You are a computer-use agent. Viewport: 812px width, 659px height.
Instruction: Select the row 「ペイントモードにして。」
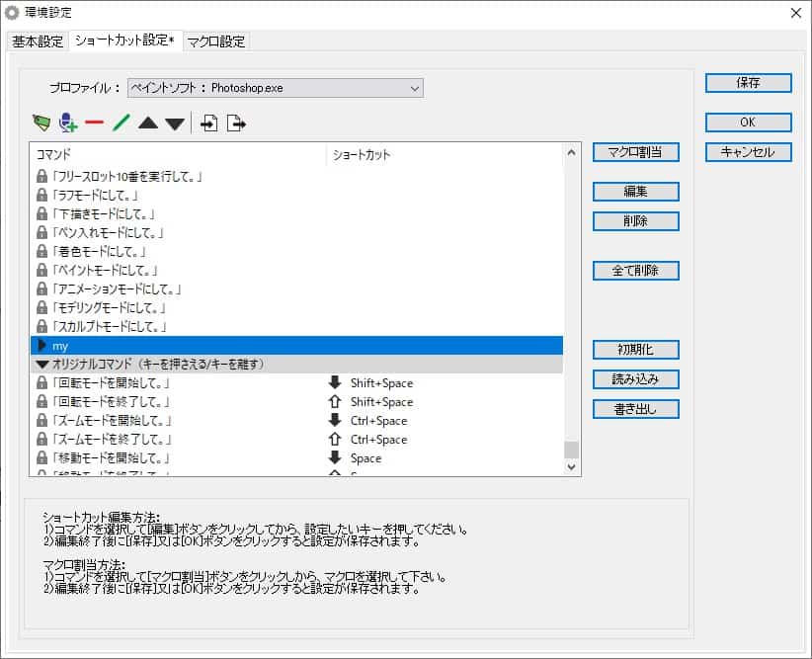pyautogui.click(x=296, y=270)
